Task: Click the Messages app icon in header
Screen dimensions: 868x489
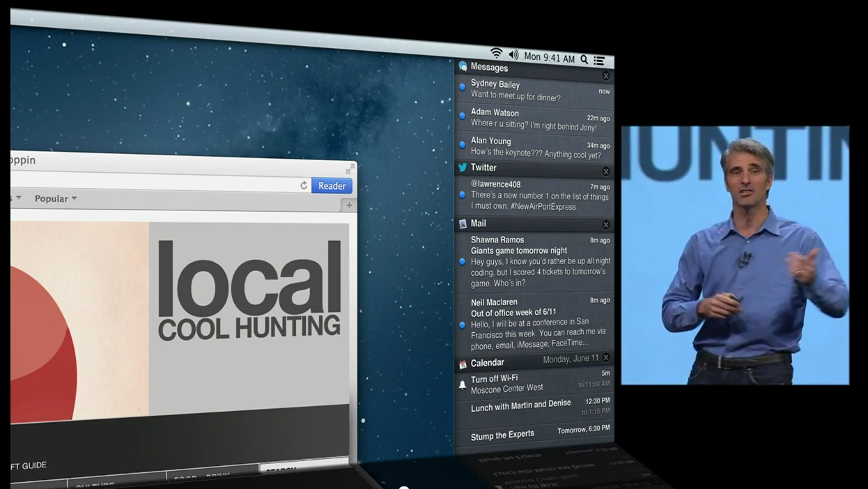Action: [x=463, y=66]
